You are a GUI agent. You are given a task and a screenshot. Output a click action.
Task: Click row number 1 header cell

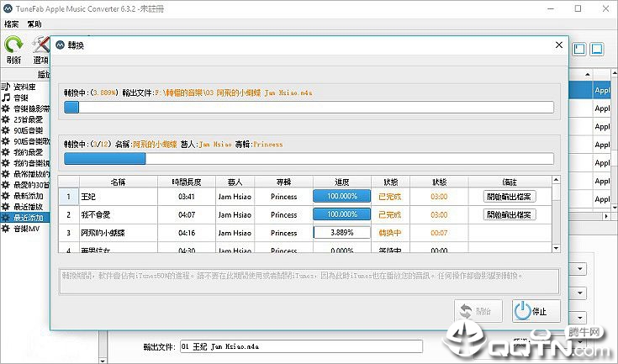point(69,197)
